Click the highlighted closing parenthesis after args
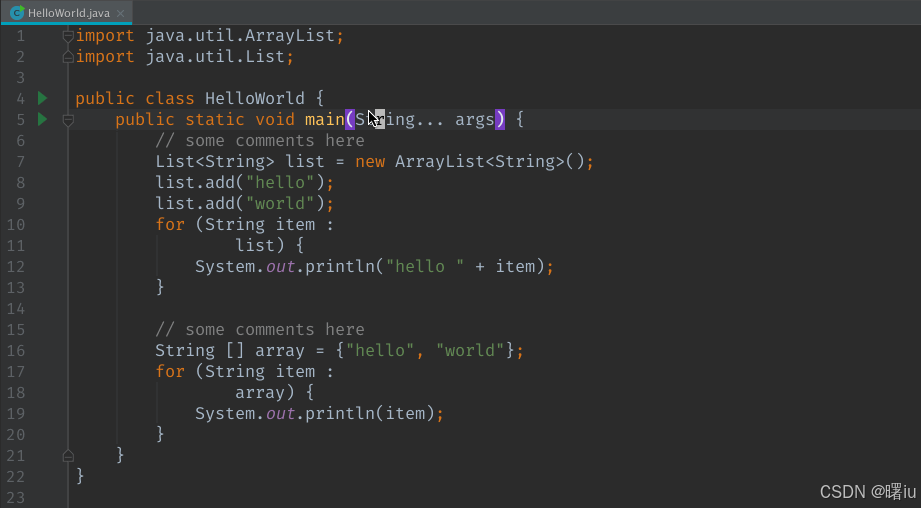 coord(500,120)
